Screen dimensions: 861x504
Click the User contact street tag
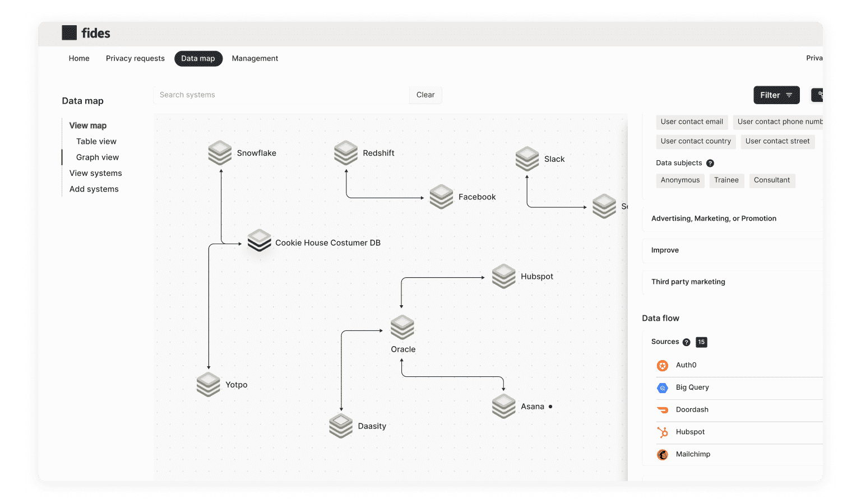(x=777, y=141)
